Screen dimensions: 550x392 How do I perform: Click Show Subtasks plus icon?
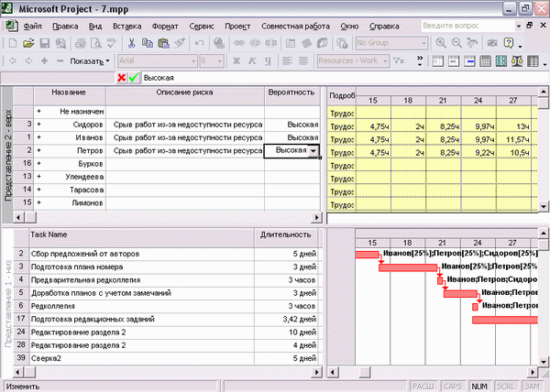pyautogui.click(x=44, y=61)
